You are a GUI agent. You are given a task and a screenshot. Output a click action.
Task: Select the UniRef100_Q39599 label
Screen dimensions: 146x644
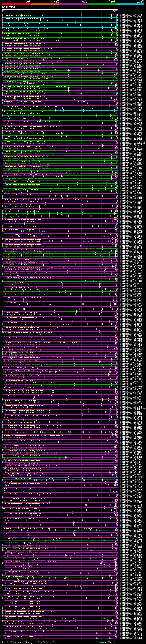[131, 57]
